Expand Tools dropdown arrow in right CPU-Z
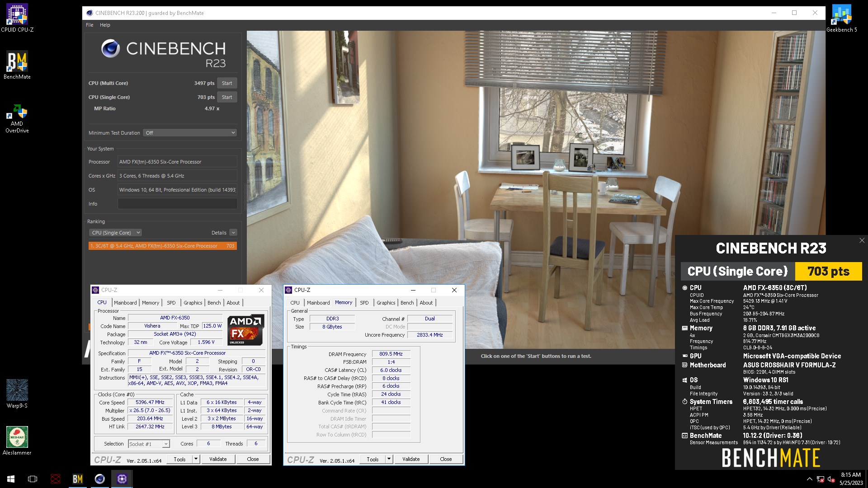The width and height of the screenshot is (868, 488). tap(389, 459)
